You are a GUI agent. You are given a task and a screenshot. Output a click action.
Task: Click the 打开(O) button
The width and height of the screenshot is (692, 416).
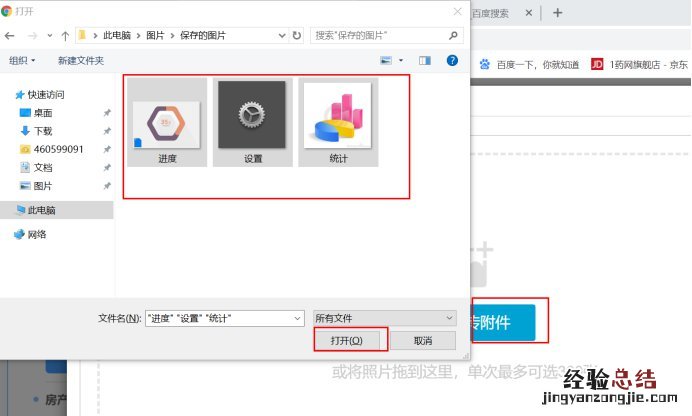point(347,341)
